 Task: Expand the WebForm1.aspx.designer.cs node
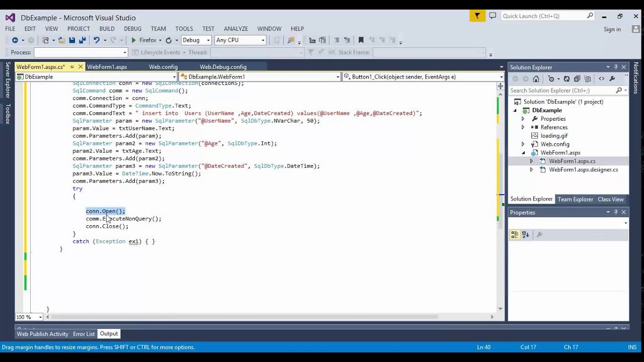click(531, 170)
